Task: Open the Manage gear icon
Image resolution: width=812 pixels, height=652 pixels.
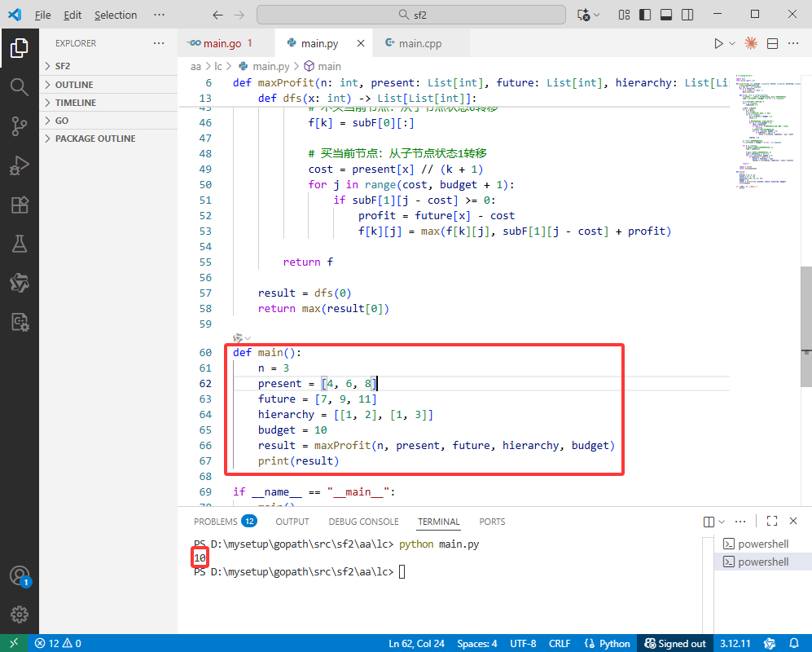Action: point(20,615)
